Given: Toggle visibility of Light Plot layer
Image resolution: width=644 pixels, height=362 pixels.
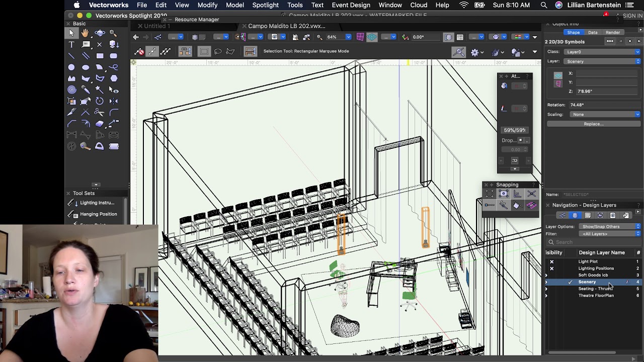Looking at the screenshot, I should 551,261.
